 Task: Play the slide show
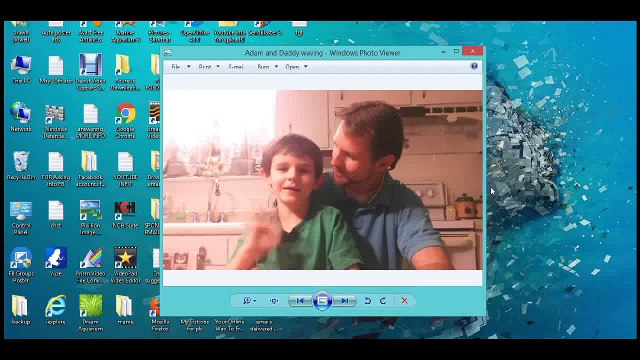pos(322,301)
